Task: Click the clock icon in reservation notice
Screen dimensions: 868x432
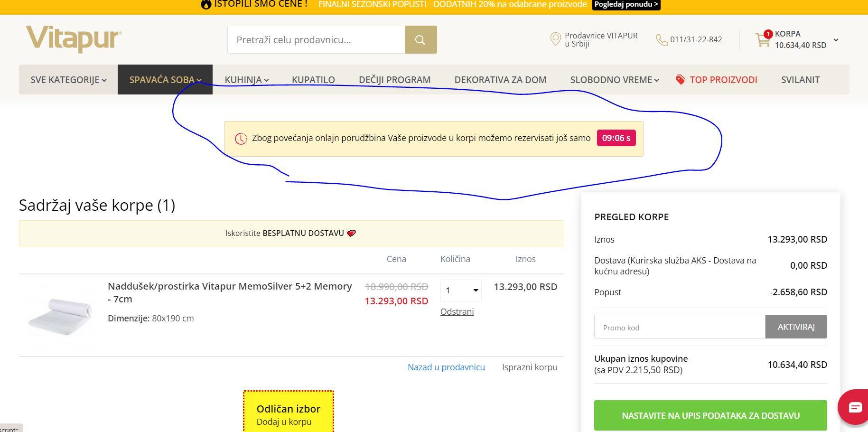Action: coord(241,139)
